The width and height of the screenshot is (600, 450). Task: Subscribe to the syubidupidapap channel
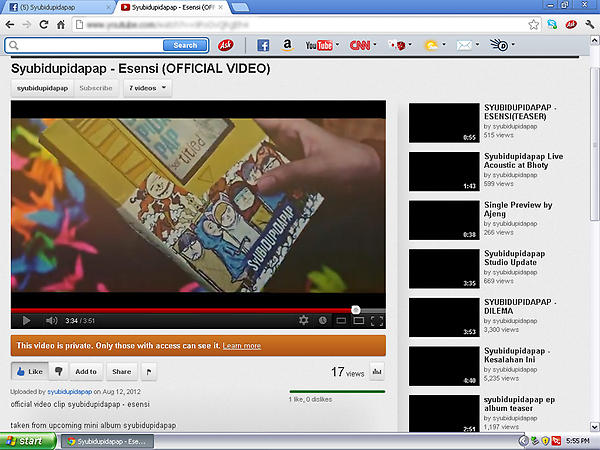pos(96,88)
